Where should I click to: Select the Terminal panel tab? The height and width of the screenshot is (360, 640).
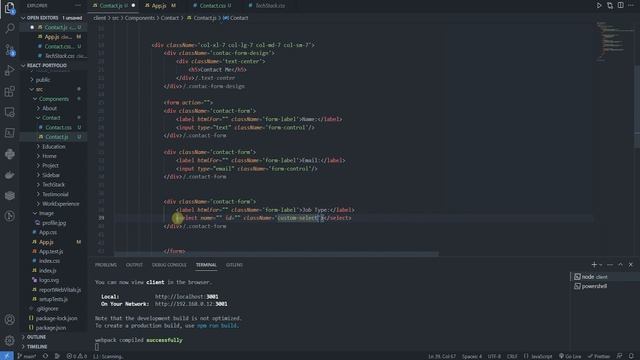coord(206,265)
